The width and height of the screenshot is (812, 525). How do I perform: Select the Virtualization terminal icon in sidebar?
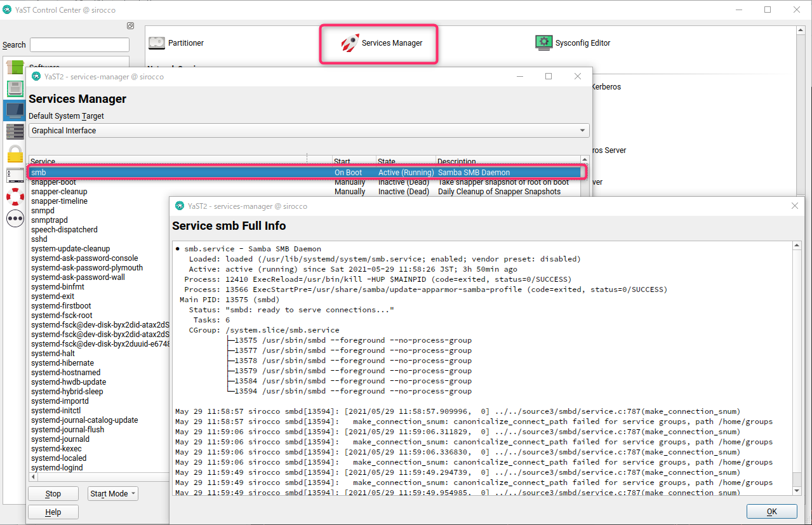(x=15, y=175)
